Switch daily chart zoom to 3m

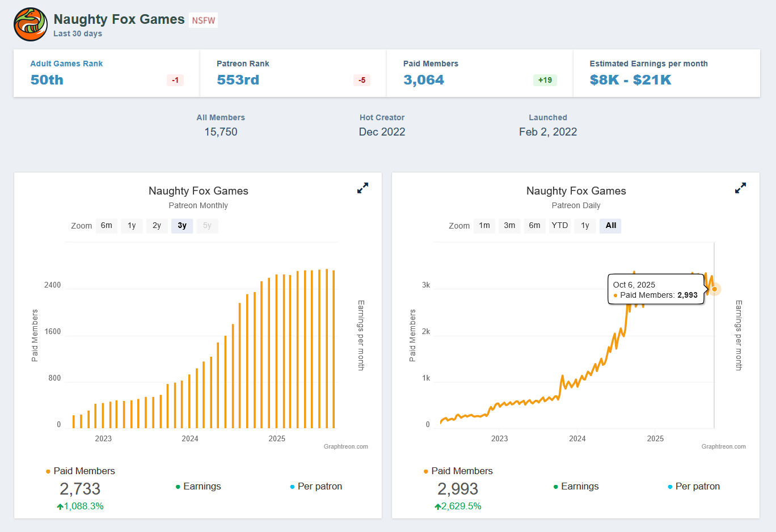[509, 226]
